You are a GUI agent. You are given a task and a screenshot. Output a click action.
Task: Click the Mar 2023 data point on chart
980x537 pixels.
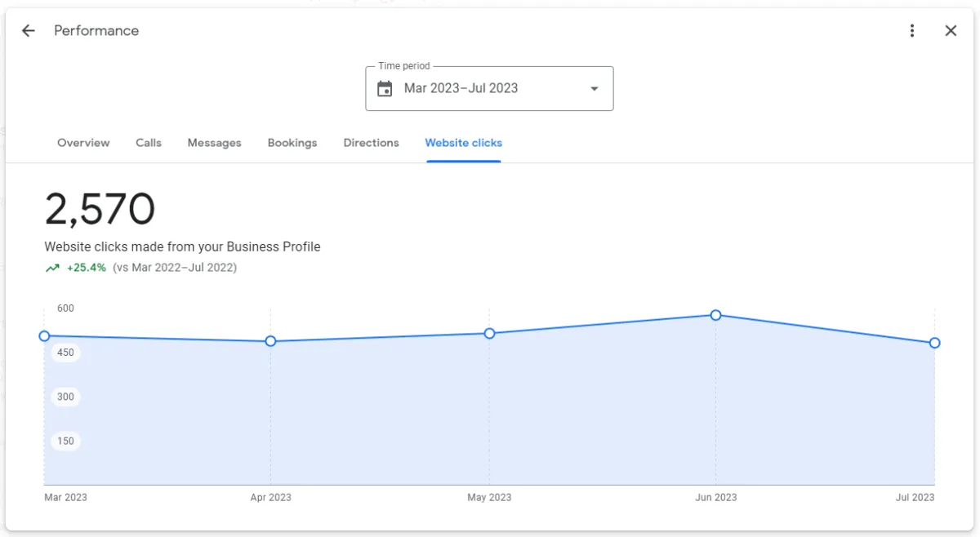pyautogui.click(x=44, y=336)
